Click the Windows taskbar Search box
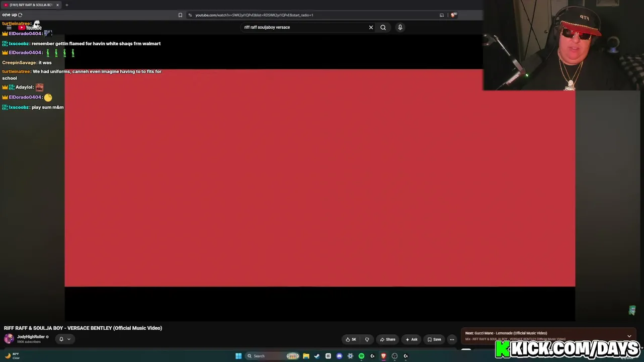Screen dimensions: 644x362 tap(272, 356)
